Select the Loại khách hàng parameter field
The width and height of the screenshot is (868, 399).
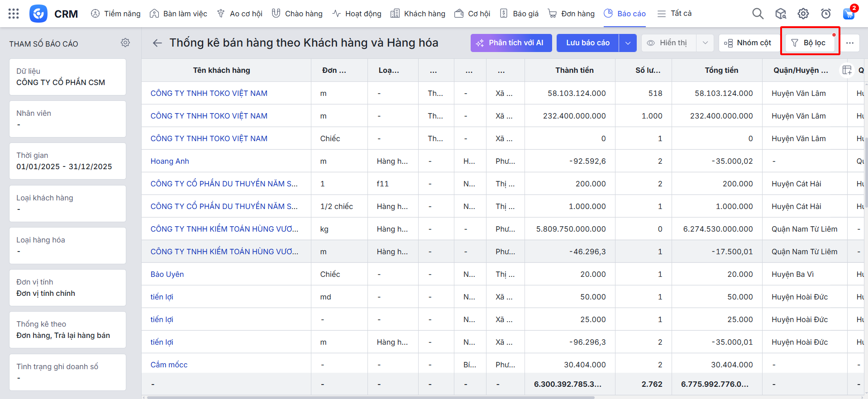click(67, 203)
